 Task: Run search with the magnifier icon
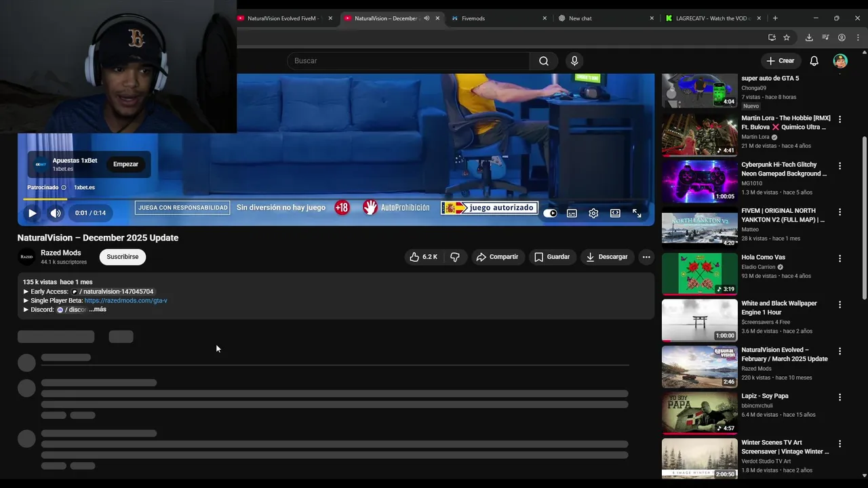(x=544, y=61)
